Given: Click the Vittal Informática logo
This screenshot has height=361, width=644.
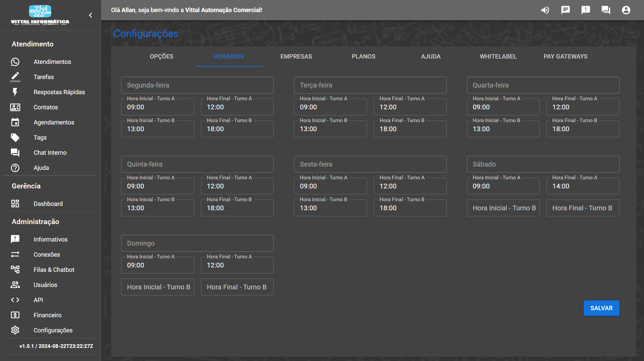Looking at the screenshot, I should tap(40, 15).
